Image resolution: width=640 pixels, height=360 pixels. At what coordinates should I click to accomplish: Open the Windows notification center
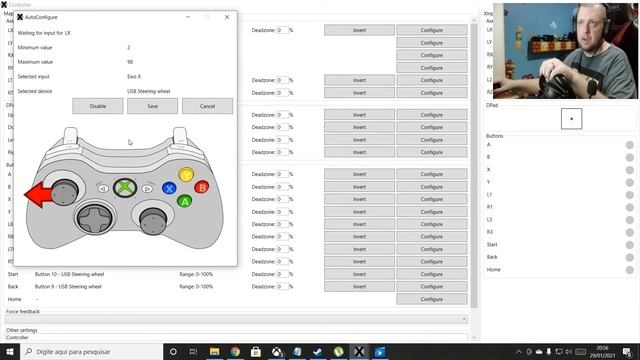627,351
